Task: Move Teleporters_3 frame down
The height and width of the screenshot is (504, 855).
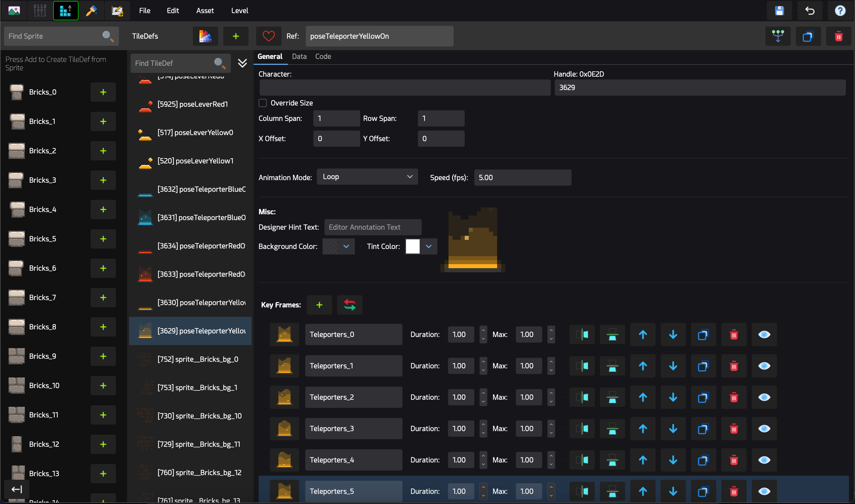Action: [673, 429]
